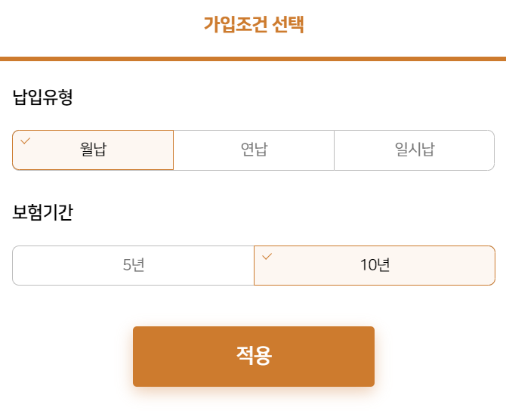Choose the 10년 insurance period
Image resolution: width=506 pixels, height=420 pixels.
point(375,265)
